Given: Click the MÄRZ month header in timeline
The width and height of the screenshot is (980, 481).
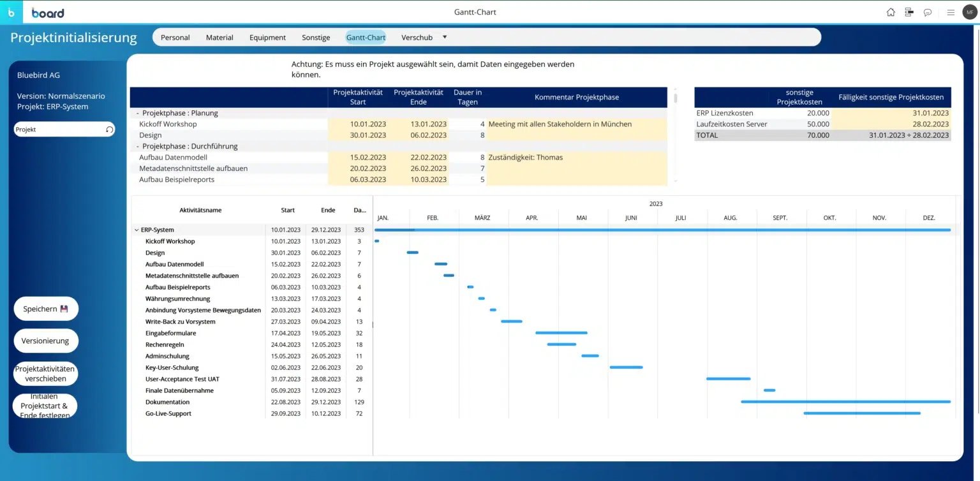Looking at the screenshot, I should [x=482, y=218].
